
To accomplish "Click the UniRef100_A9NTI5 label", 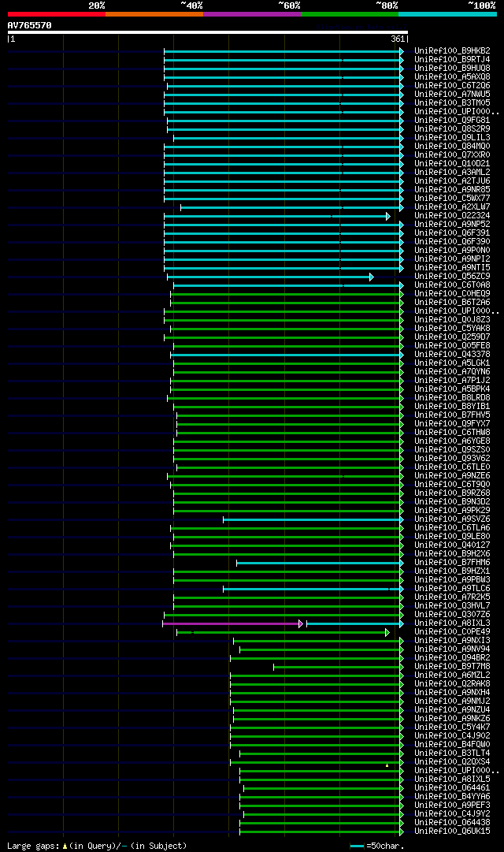I will (452, 267).
